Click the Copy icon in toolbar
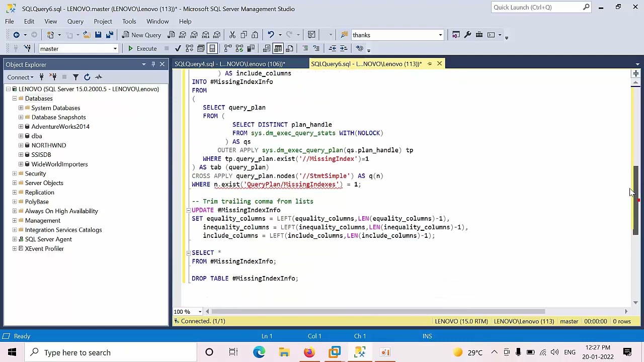The height and width of the screenshot is (362, 644). coord(244,35)
